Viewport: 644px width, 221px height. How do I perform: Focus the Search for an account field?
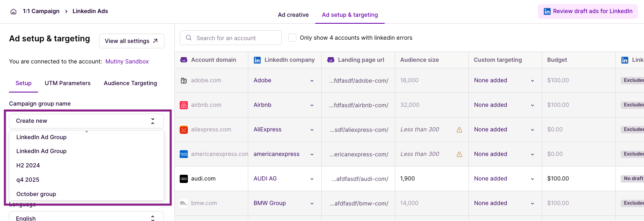click(x=231, y=38)
